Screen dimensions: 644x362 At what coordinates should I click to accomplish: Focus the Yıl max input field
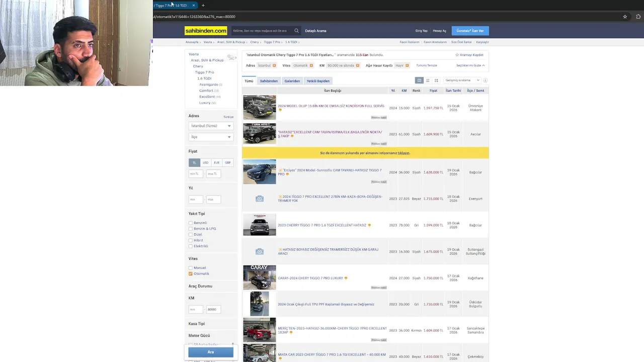(213, 200)
